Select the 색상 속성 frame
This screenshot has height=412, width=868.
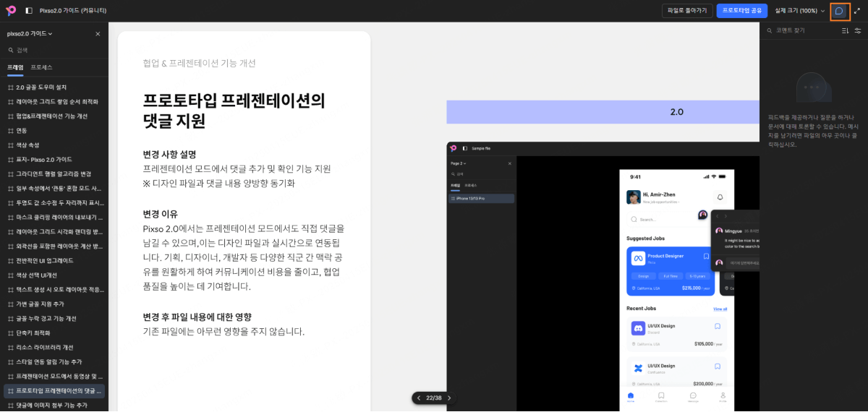(x=54, y=145)
